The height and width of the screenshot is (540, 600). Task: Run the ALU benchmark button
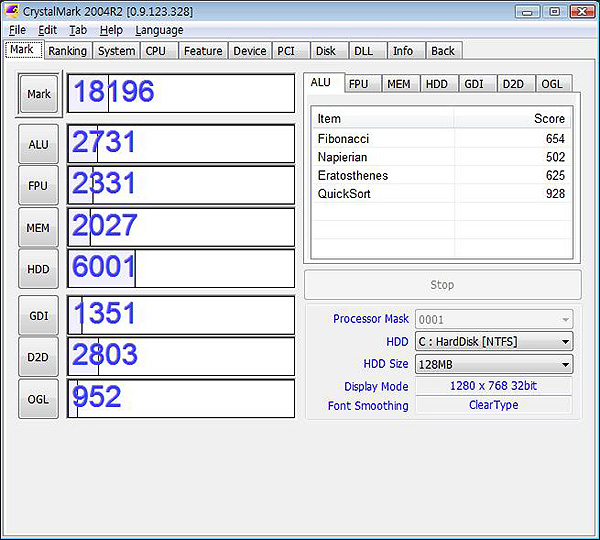click(38, 144)
